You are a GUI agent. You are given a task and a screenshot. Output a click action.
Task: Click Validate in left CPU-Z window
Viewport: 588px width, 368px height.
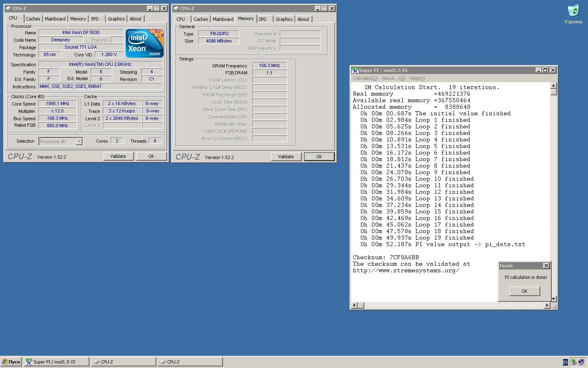click(x=118, y=156)
